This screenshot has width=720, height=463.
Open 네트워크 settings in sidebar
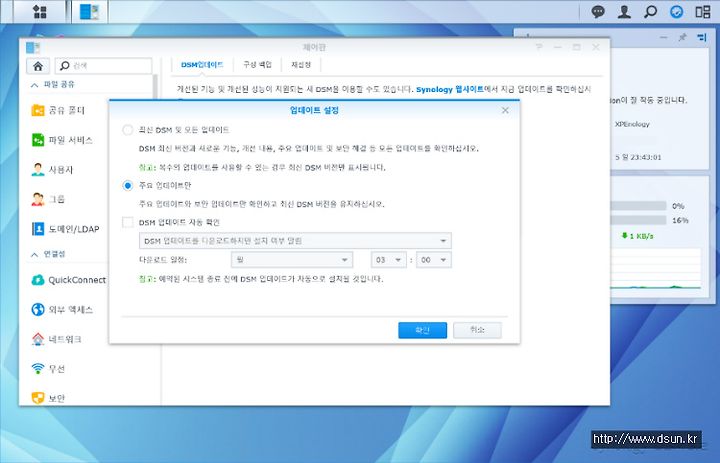56,339
